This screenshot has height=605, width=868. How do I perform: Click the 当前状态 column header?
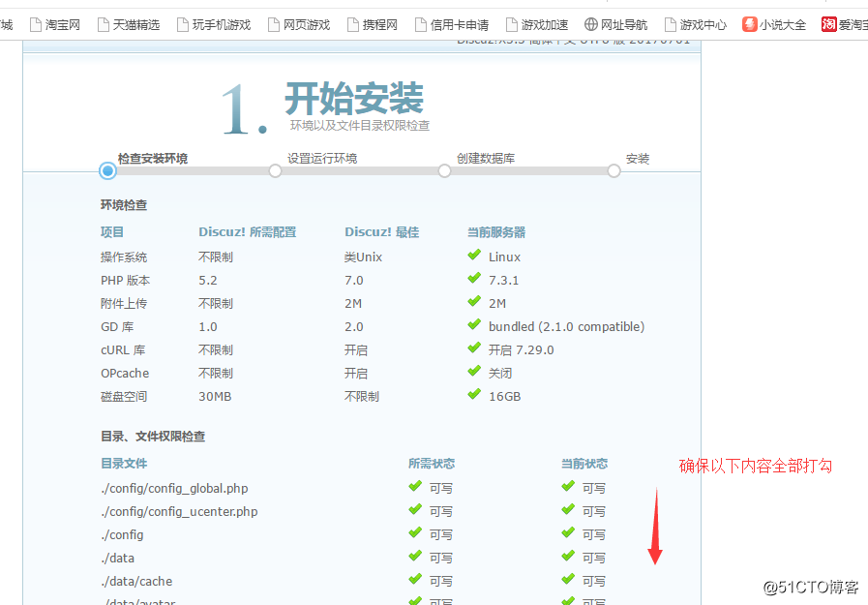(x=584, y=464)
